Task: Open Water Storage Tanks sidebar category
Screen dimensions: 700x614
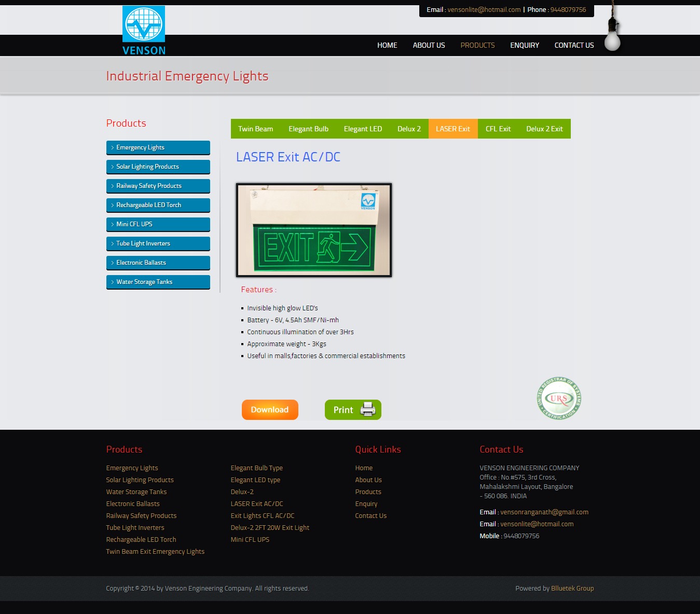Action: pyautogui.click(x=158, y=282)
